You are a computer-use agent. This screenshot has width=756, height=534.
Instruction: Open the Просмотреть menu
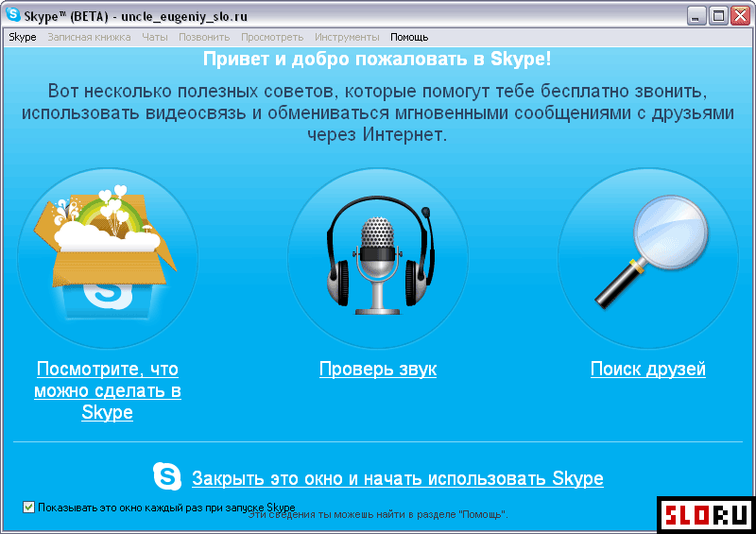[272, 37]
